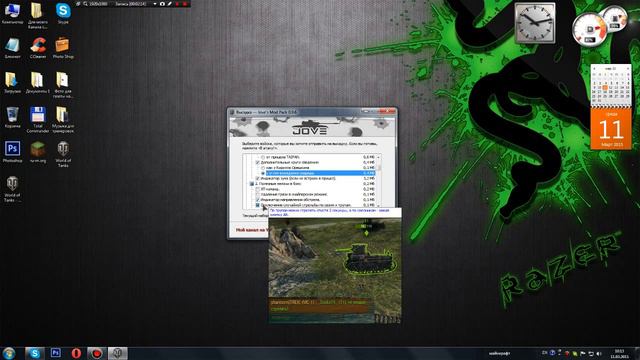Image resolution: width=640 pixels, height=360 pixels.
Task: Click the component list scrollbar up arrow
Action: coord(379,157)
